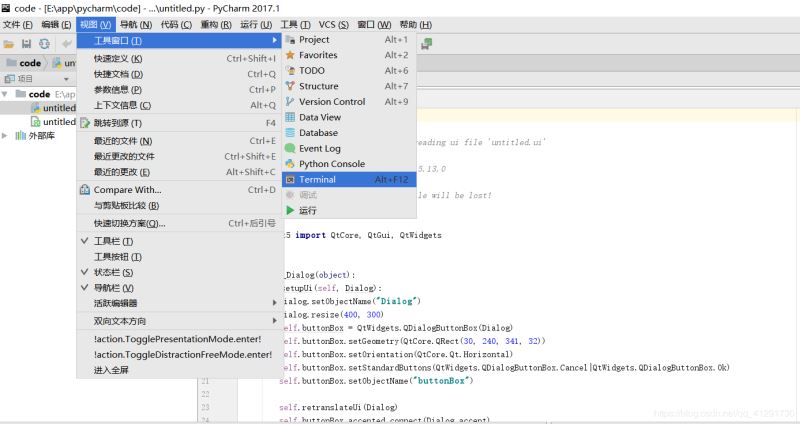Open the 代码 (C) menu
This screenshot has height=424, width=800.
click(176, 24)
